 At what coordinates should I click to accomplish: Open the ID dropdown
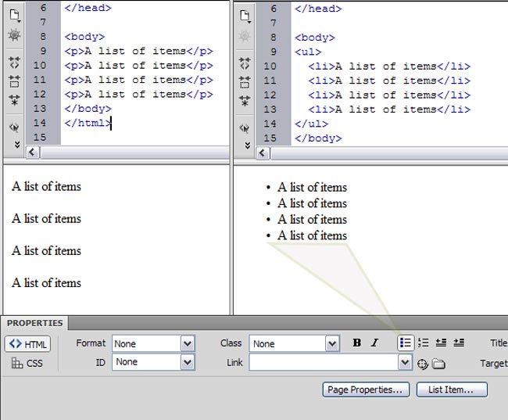click(x=188, y=362)
